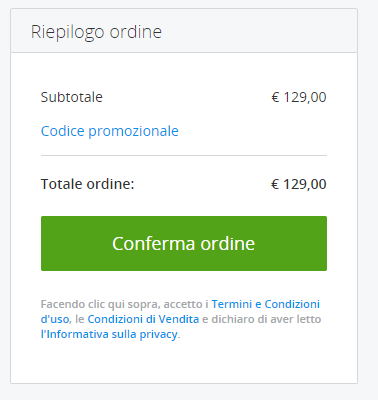Open the Codice promozionale link
378x400 pixels.
click(x=110, y=131)
